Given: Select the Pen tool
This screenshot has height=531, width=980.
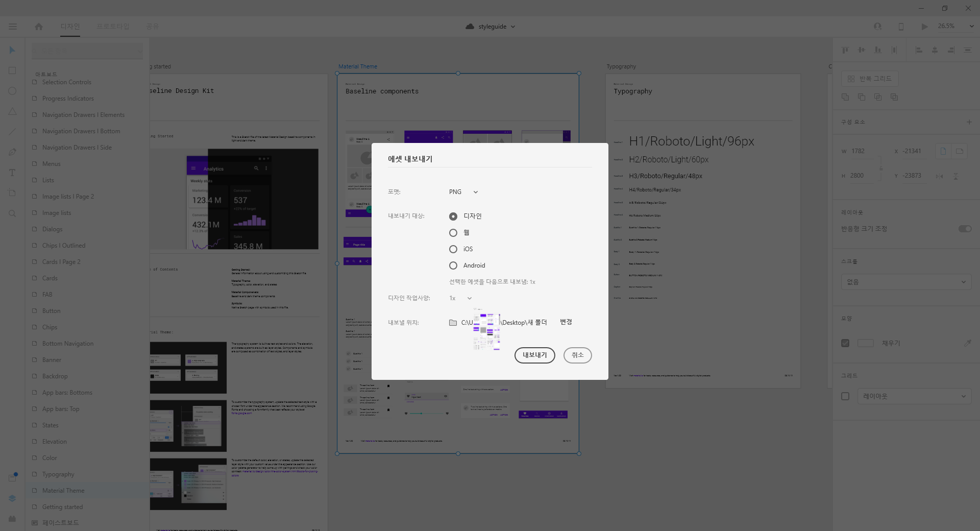Looking at the screenshot, I should [x=12, y=152].
